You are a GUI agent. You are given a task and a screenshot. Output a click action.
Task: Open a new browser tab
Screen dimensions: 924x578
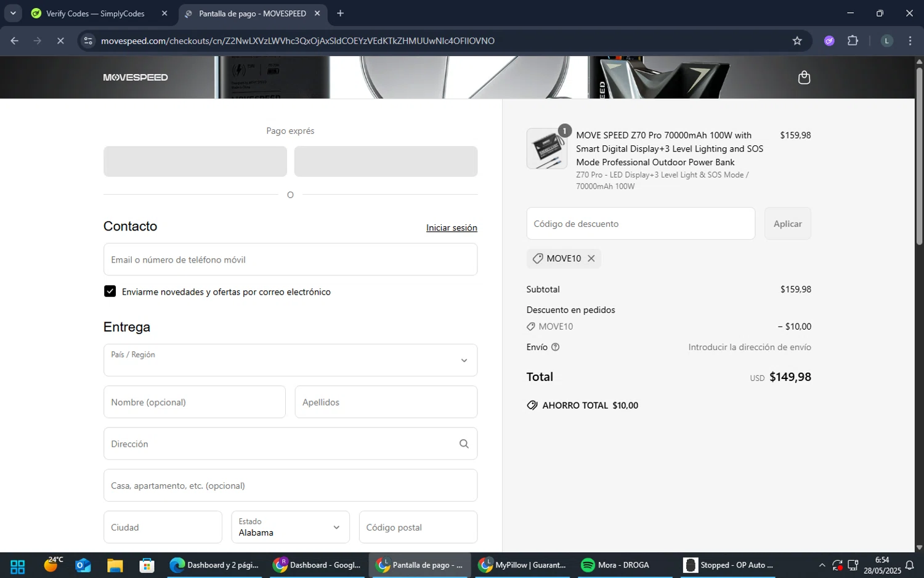point(340,14)
